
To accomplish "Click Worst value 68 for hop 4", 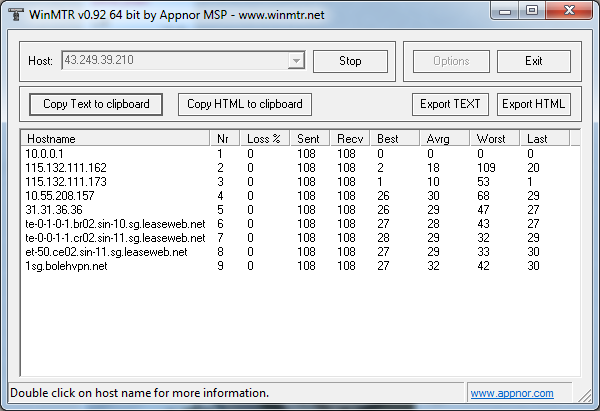I will point(483,196).
